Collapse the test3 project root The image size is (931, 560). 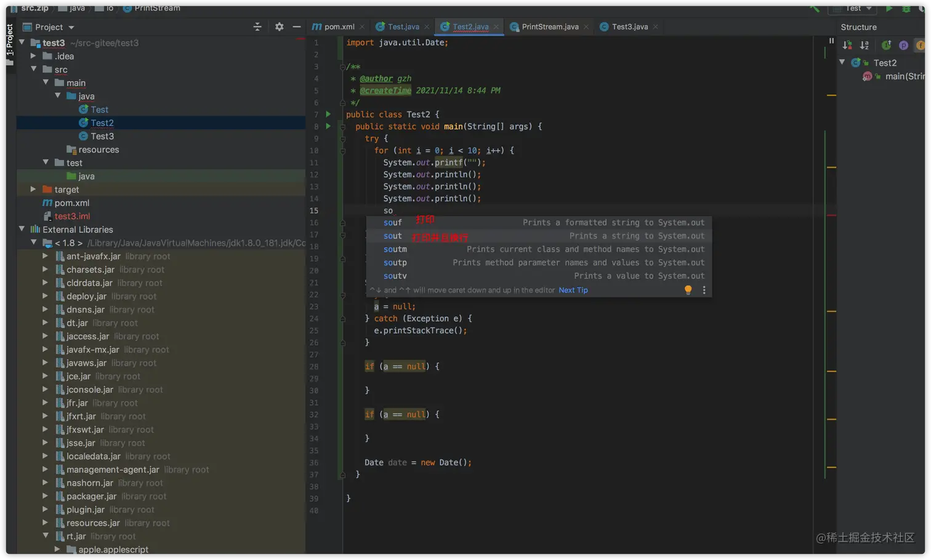[x=22, y=42]
